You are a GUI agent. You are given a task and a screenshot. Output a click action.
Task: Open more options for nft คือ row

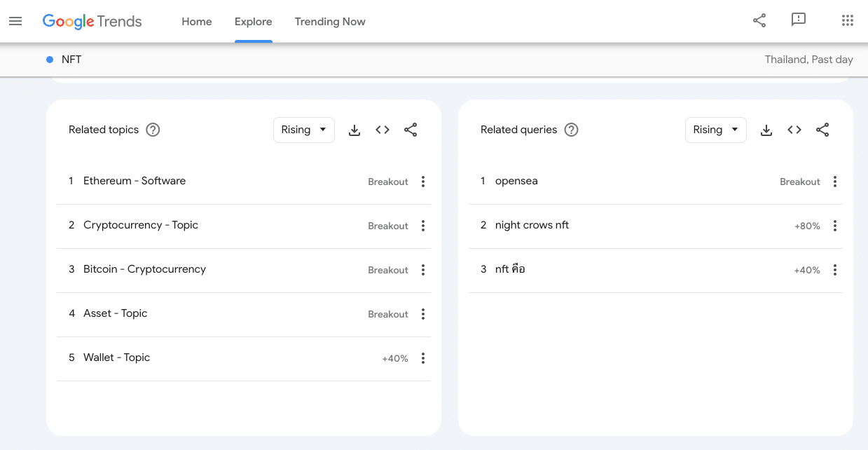[x=835, y=270]
